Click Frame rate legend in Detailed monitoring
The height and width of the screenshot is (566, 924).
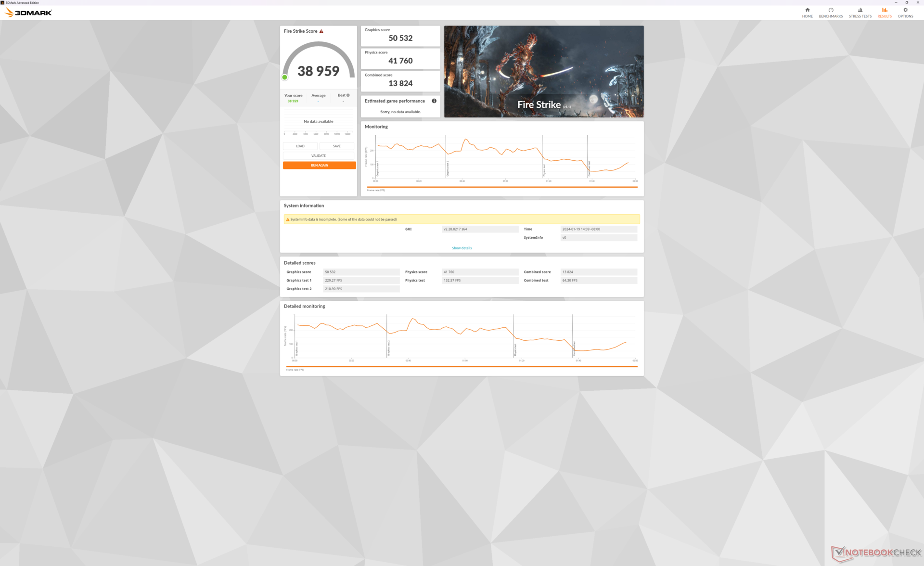coord(295,370)
